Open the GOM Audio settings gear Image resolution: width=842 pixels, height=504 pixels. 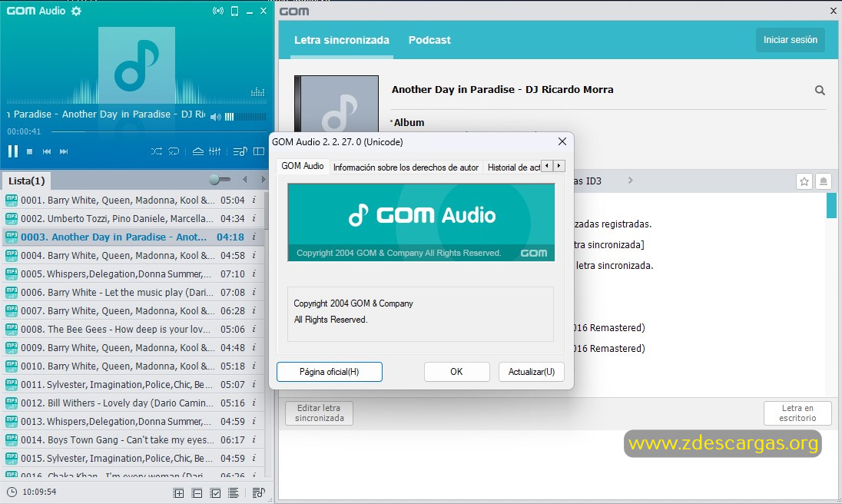click(76, 12)
